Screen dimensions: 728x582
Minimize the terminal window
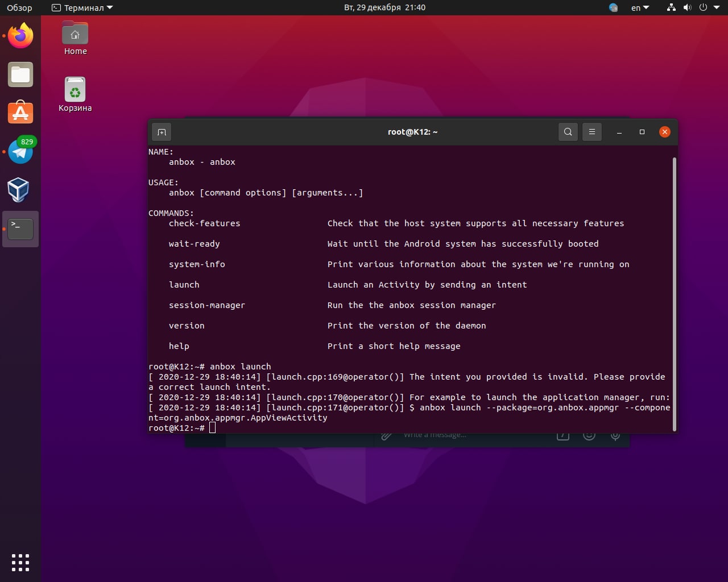pyautogui.click(x=619, y=132)
